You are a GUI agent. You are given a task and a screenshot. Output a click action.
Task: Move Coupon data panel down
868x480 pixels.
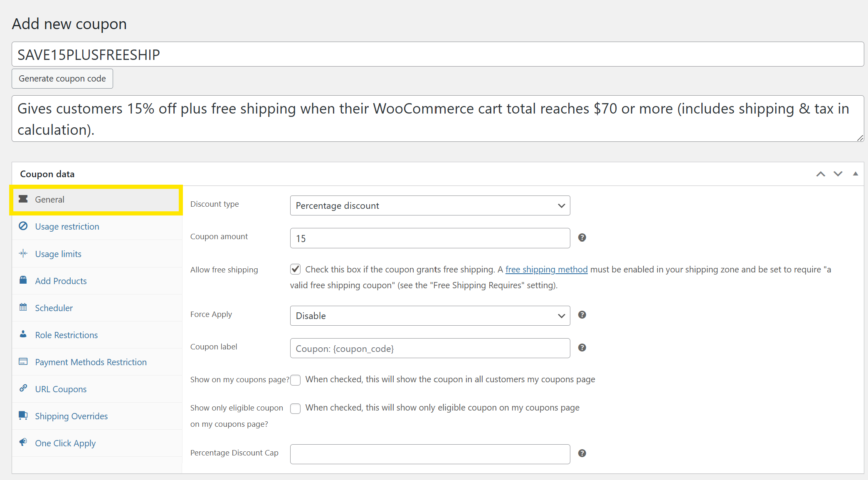(838, 174)
